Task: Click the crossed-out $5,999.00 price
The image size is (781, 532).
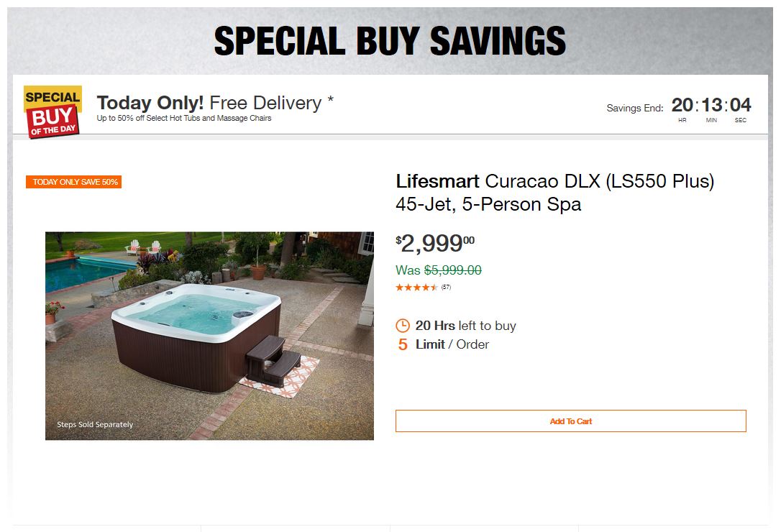Action: (x=452, y=270)
